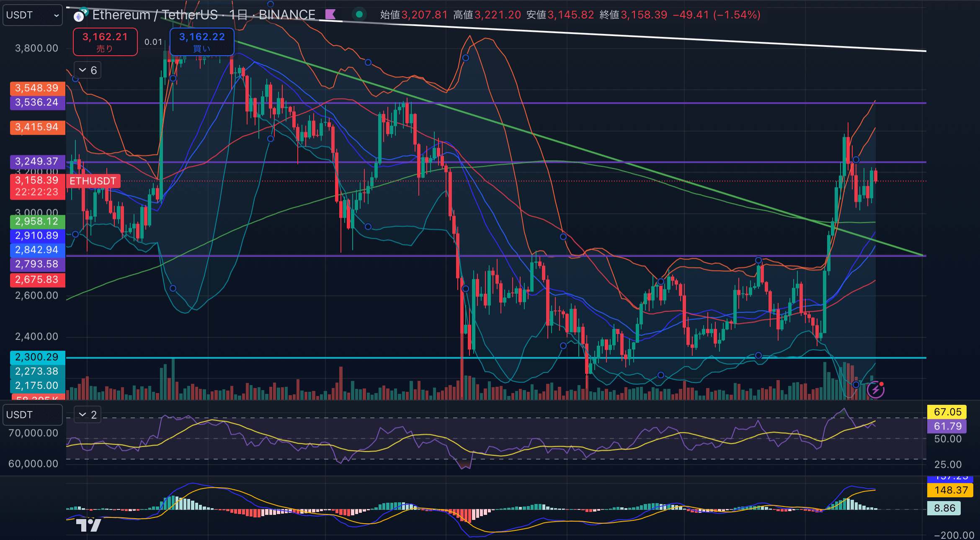The image size is (980, 540).
Task: Click the green market-open status dot
Action: click(x=359, y=15)
